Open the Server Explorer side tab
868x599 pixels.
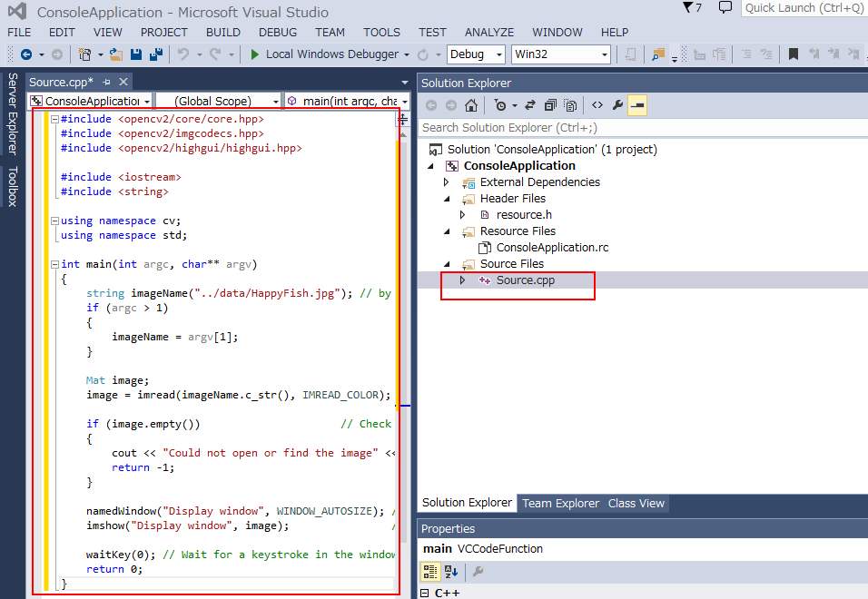coord(12,113)
